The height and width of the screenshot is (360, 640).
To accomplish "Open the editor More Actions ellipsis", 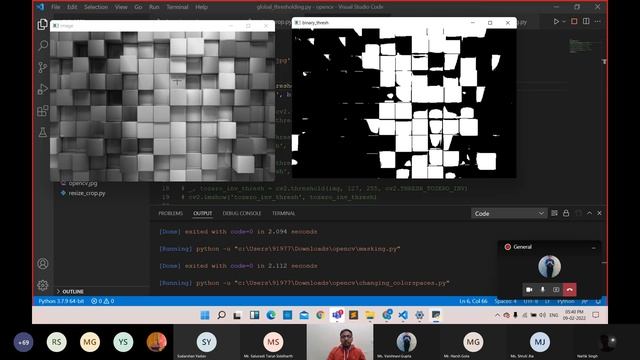I will pos(598,21).
